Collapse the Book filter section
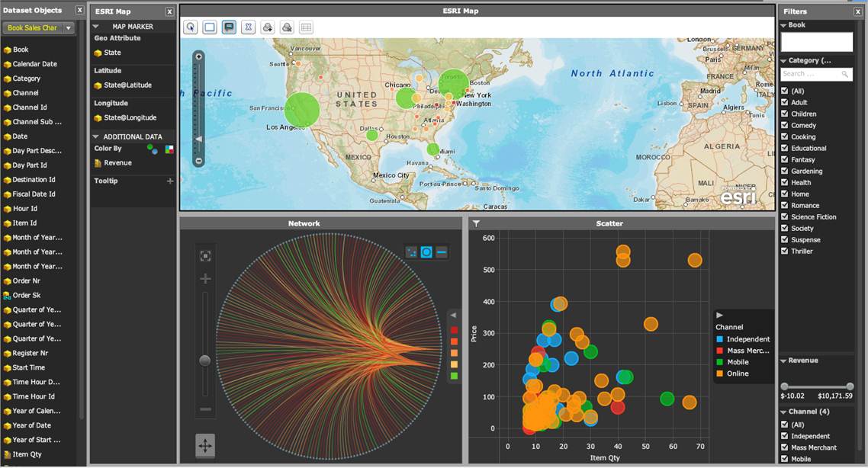The width and height of the screenshot is (868, 468). pyautogui.click(x=783, y=25)
